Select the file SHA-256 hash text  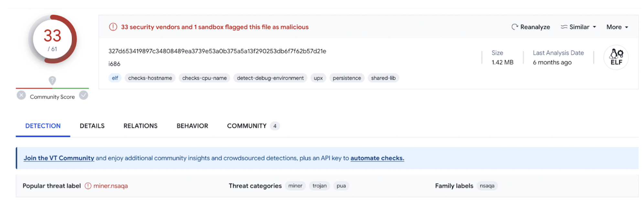(x=217, y=51)
